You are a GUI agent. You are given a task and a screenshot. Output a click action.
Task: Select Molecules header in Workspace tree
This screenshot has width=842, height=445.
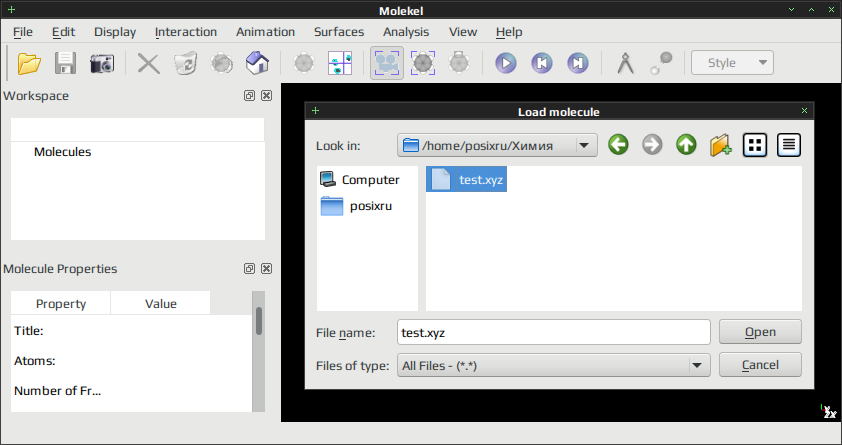[x=62, y=152]
